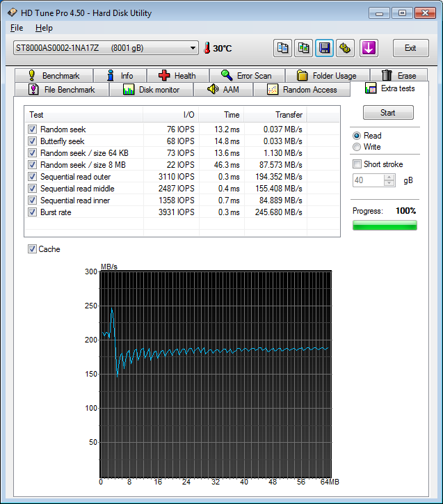Toggle the Burst rate checkbox
The image size is (443, 504).
click(32, 212)
